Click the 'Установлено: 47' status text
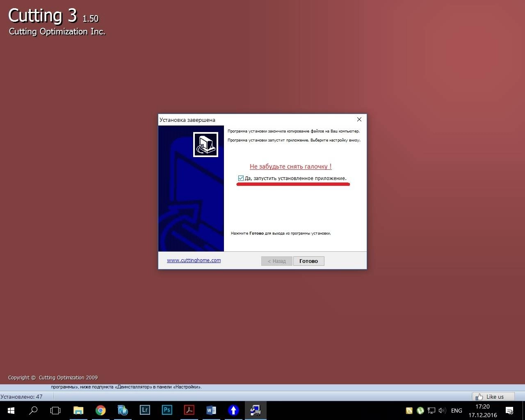Image resolution: width=525 pixels, height=420 pixels. (21, 397)
